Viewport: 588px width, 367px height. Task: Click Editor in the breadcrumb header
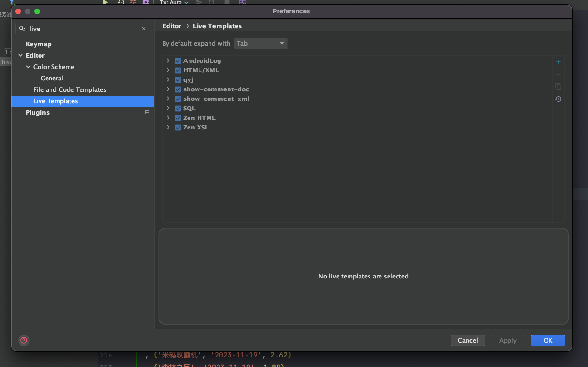(x=172, y=26)
